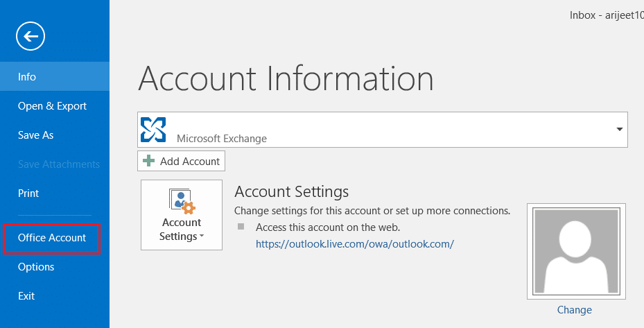Screen dimensions: 644x328
Task: Click Change under the profile picture
Action: [575, 310]
